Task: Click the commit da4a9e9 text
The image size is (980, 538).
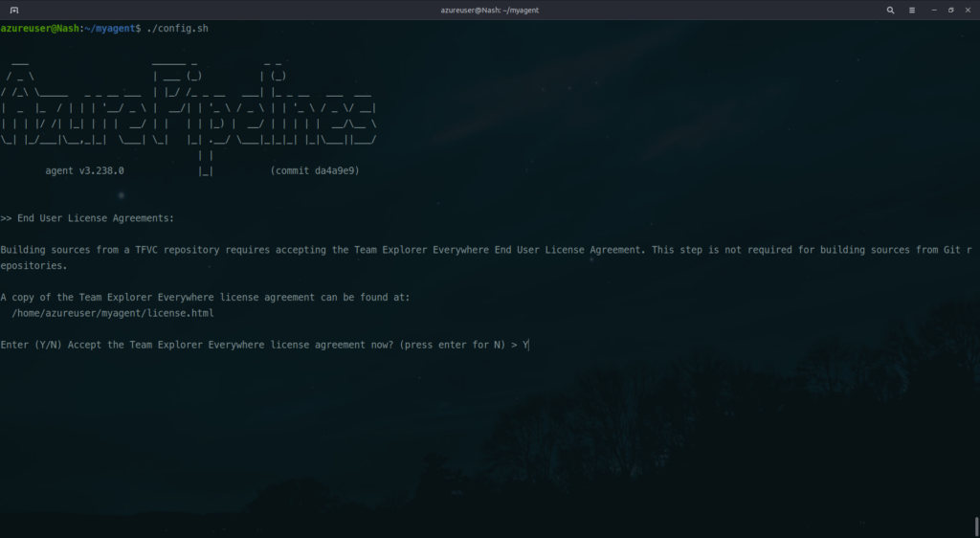Action: 315,171
